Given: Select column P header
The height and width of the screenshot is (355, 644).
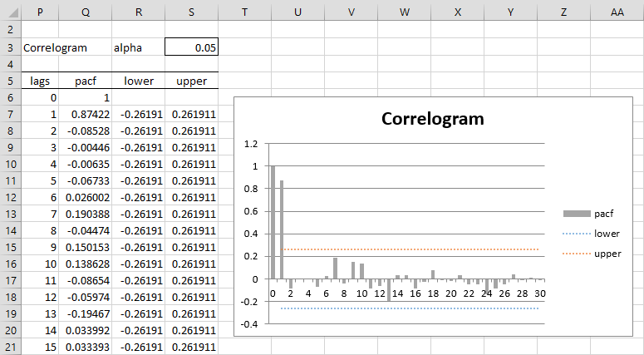Looking at the screenshot, I should pyautogui.click(x=40, y=12).
